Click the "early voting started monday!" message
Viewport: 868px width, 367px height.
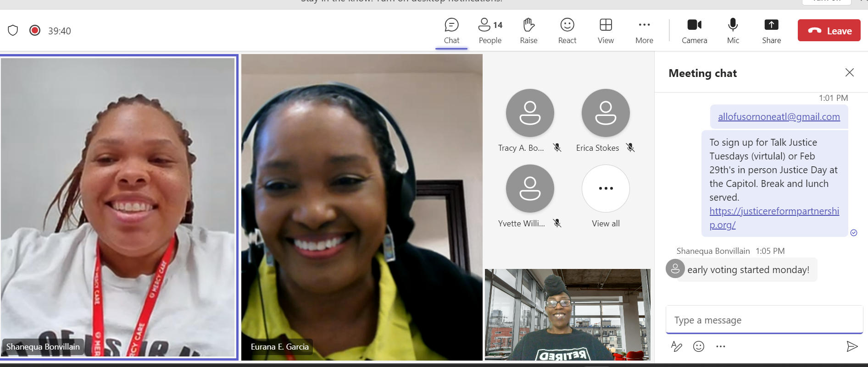tap(748, 270)
